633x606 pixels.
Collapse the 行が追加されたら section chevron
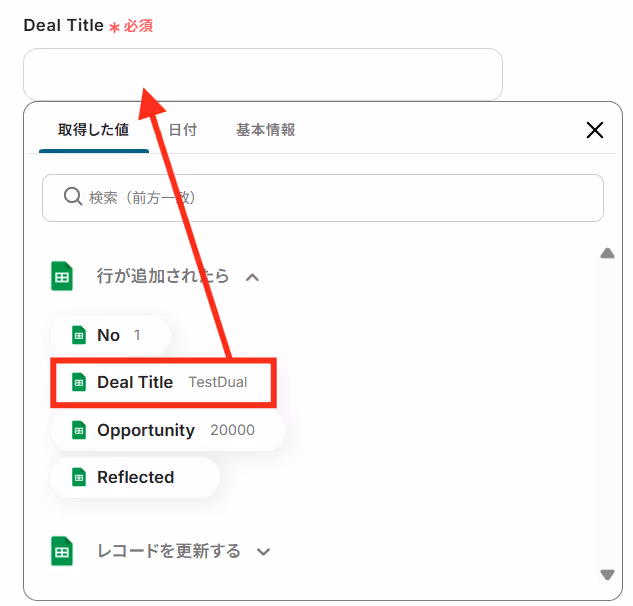(x=253, y=277)
